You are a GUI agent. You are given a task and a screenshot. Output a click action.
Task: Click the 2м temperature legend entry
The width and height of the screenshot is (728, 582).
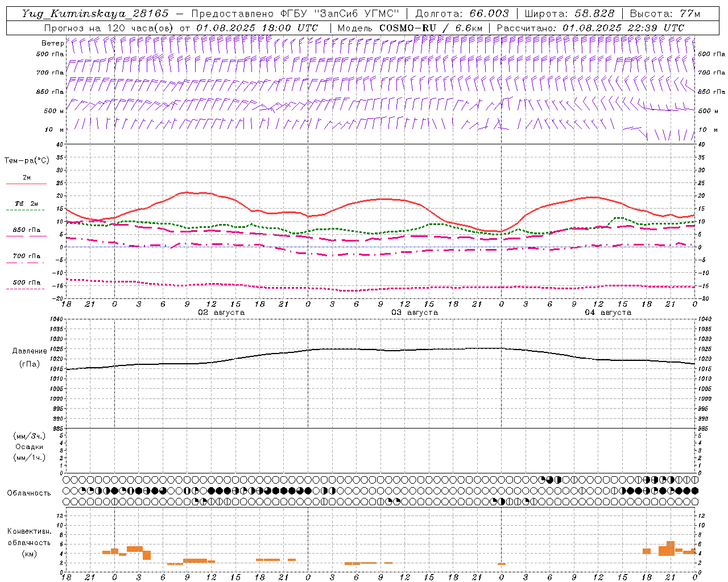[27, 177]
